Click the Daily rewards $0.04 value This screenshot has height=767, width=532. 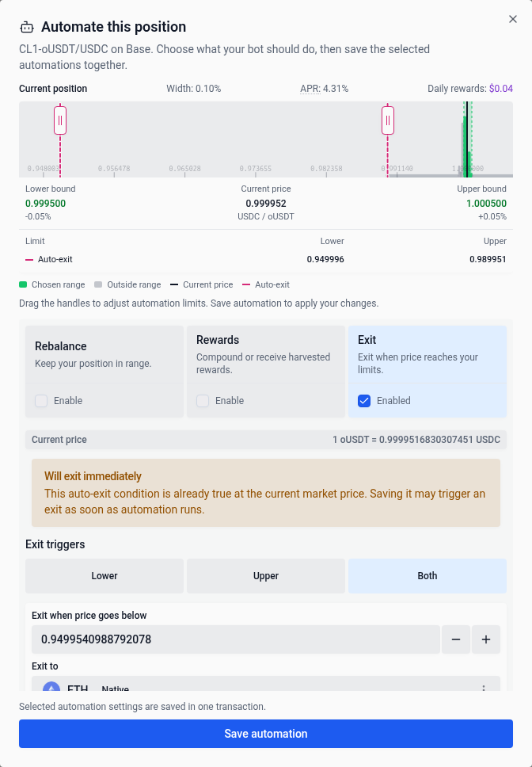pyautogui.click(x=501, y=89)
